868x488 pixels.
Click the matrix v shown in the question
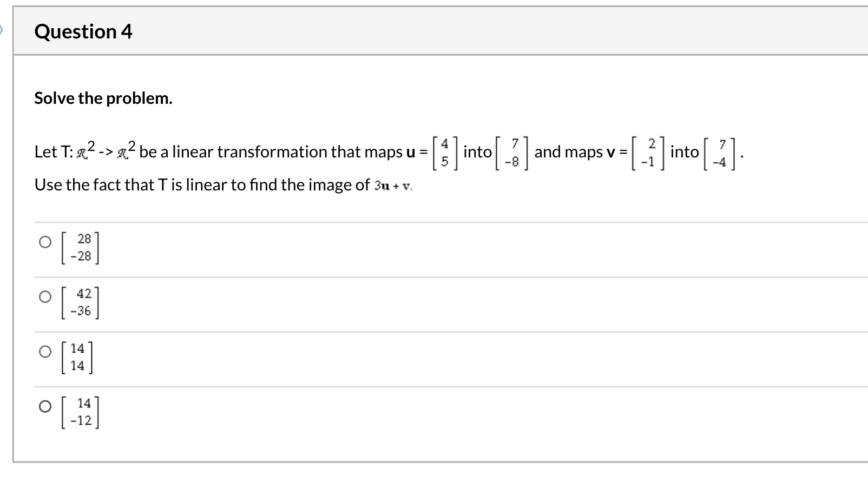click(x=648, y=152)
